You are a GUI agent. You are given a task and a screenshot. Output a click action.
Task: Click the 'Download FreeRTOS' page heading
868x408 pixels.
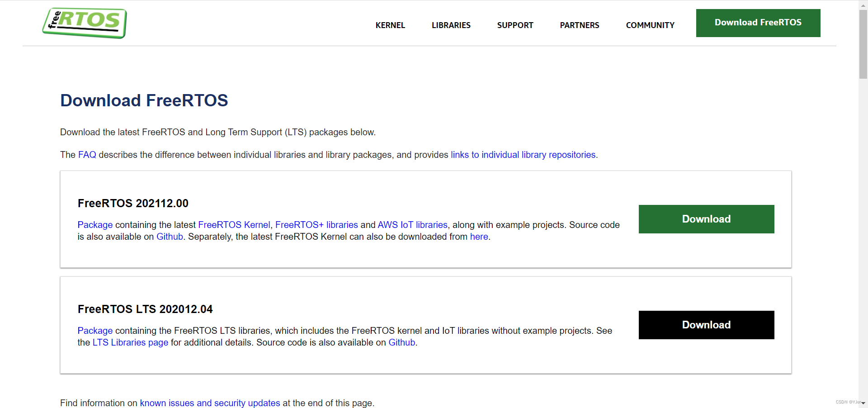click(x=144, y=100)
